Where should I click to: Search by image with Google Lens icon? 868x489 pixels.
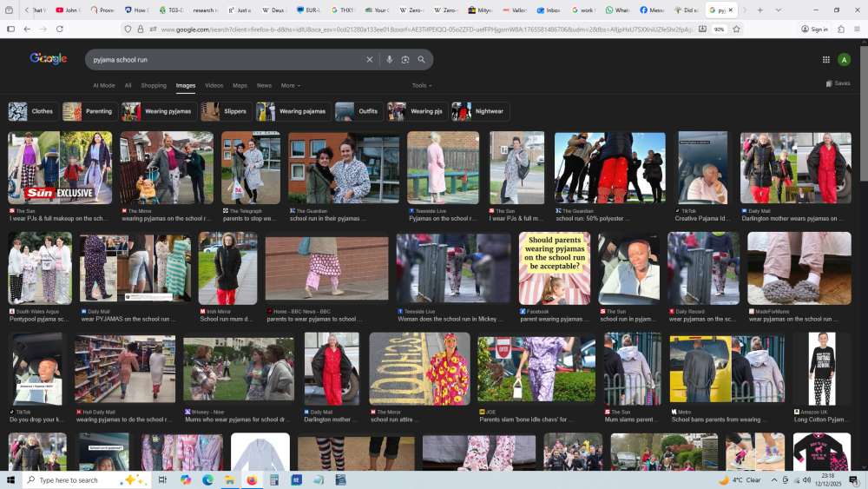pos(405,60)
